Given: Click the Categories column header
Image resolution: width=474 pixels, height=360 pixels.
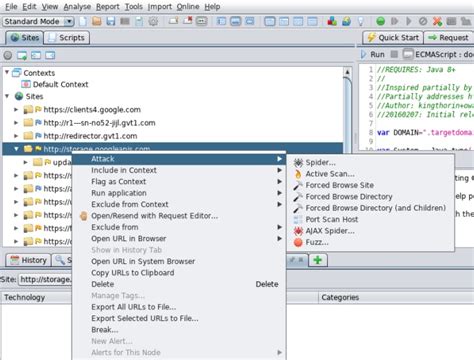Looking at the screenshot, I should pyautogui.click(x=396, y=297).
